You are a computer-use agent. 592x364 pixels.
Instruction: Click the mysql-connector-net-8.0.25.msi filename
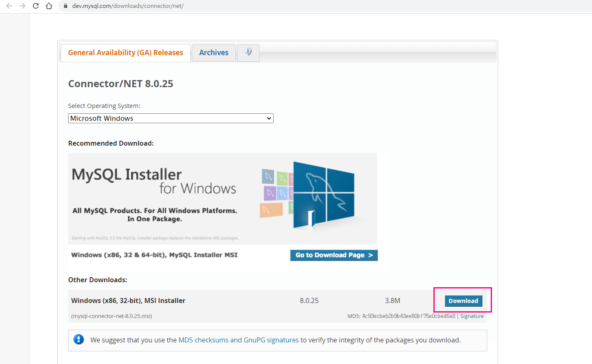(112, 316)
